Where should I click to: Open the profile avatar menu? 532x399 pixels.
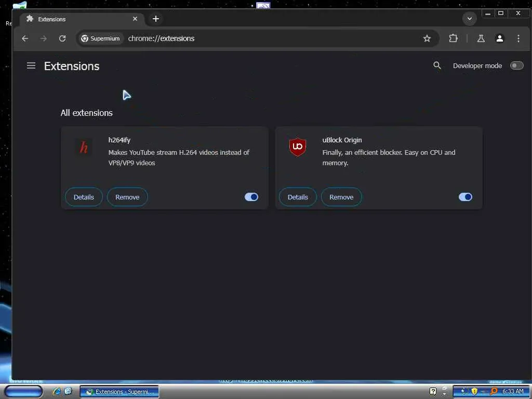click(x=499, y=38)
